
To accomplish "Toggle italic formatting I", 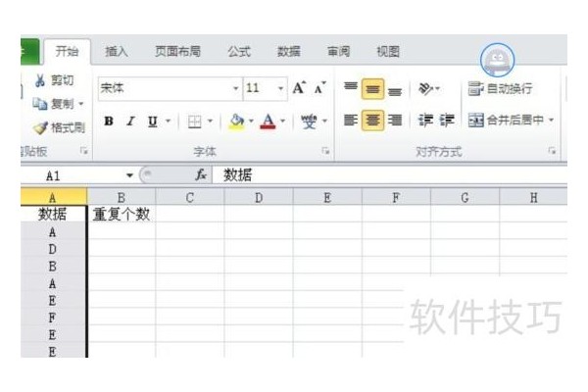I will point(130,122).
